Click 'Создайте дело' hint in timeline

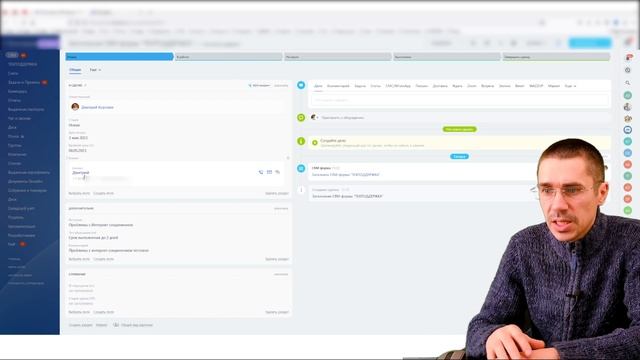[333, 141]
